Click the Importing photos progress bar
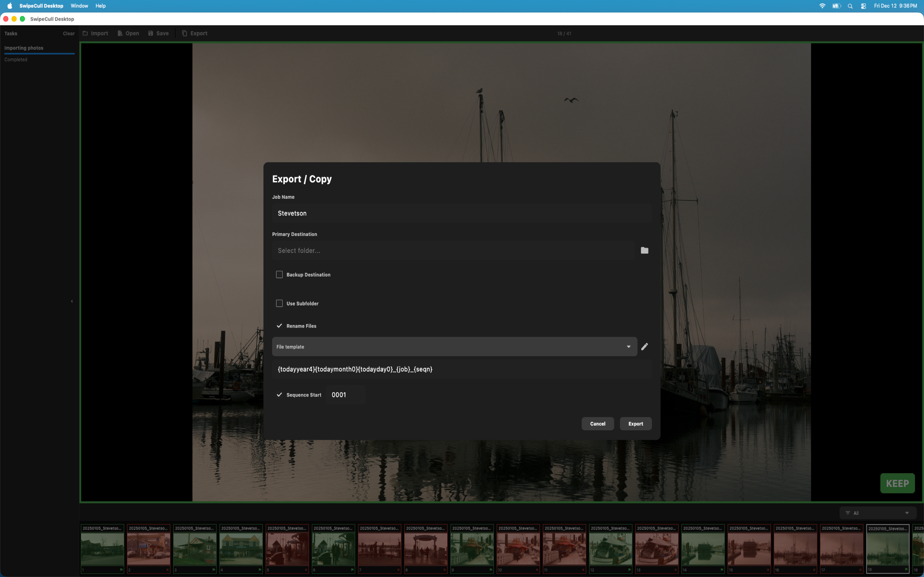 point(39,54)
